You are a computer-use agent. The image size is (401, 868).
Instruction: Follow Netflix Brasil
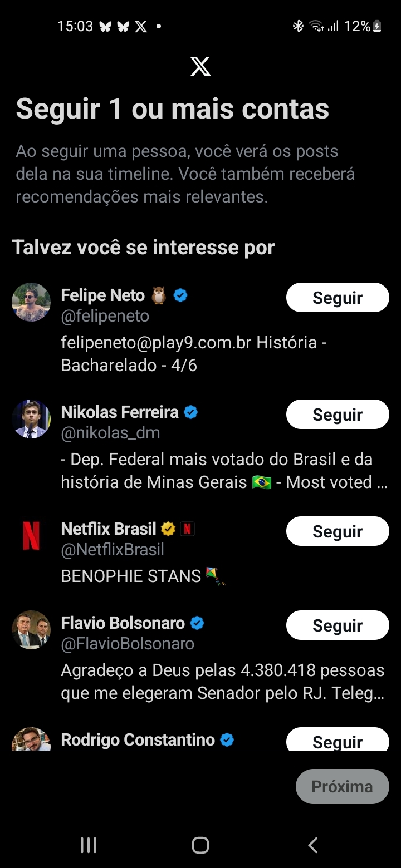pyautogui.click(x=338, y=531)
